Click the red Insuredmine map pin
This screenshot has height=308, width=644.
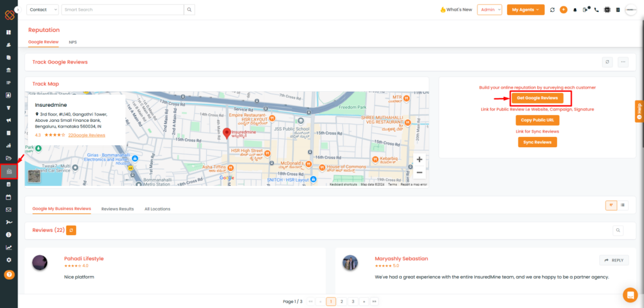(x=226, y=133)
